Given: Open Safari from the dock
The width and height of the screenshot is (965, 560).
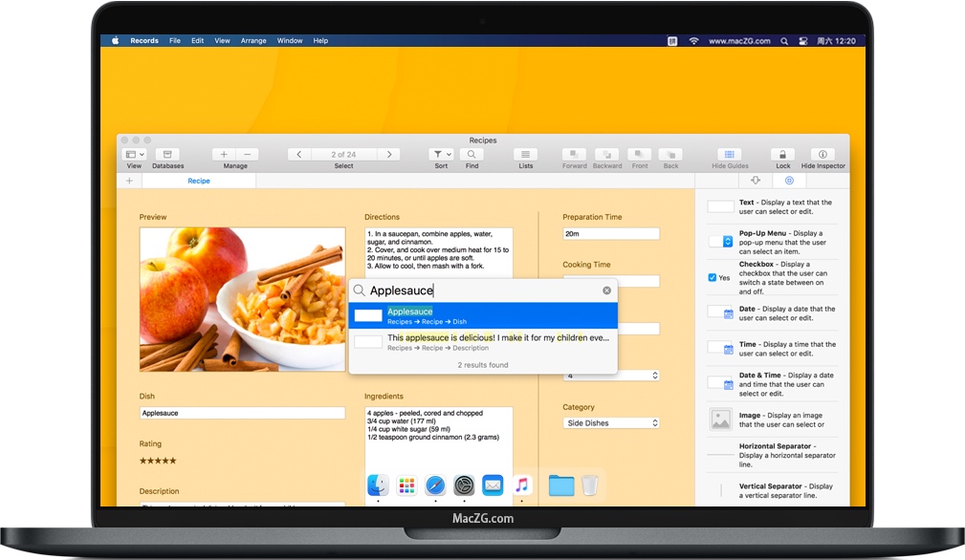Looking at the screenshot, I should pyautogui.click(x=435, y=485).
